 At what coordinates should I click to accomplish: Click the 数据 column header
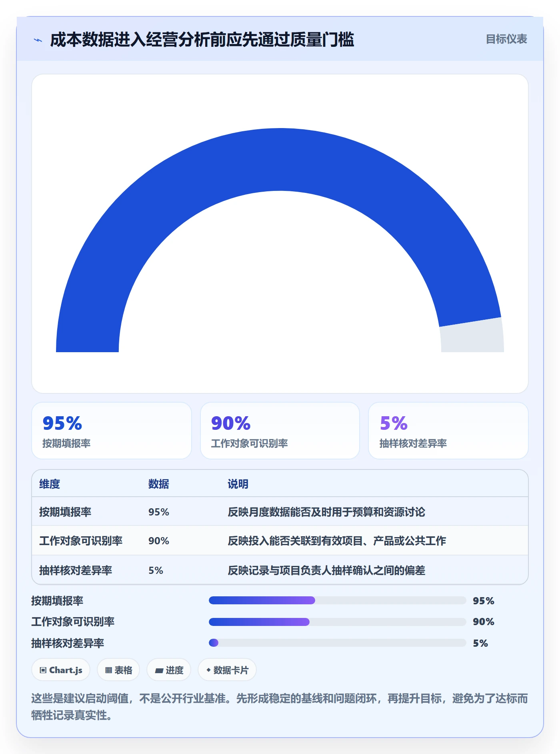(x=159, y=484)
